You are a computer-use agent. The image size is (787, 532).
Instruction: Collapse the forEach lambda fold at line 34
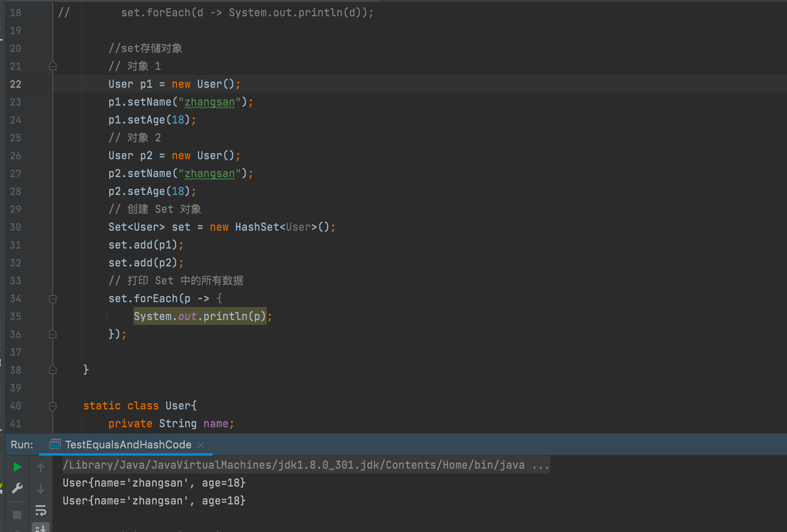point(53,299)
